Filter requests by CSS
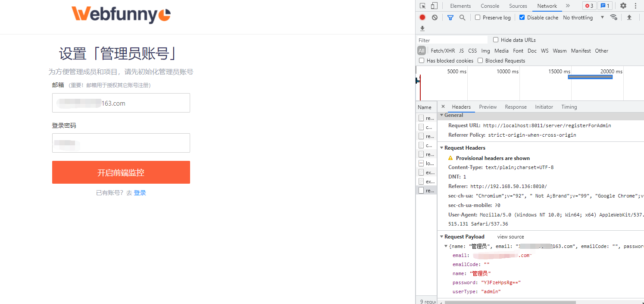 coord(472,50)
